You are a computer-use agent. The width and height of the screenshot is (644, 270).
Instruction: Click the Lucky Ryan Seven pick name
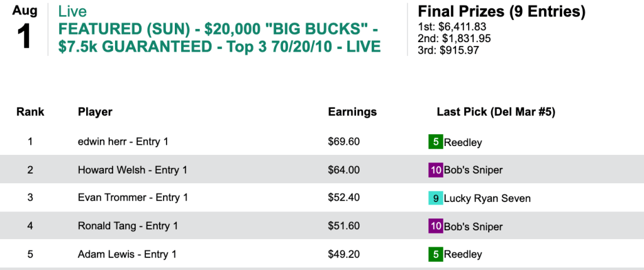pyautogui.click(x=487, y=198)
